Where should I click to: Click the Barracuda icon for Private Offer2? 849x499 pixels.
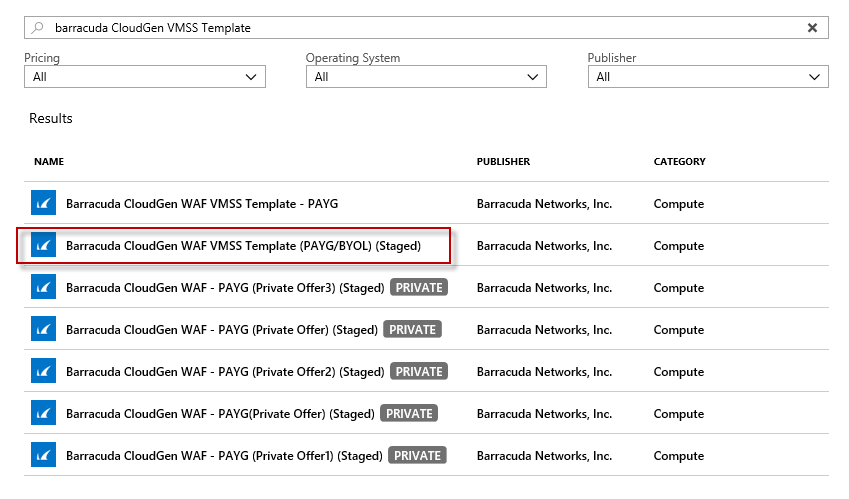pyautogui.click(x=43, y=372)
